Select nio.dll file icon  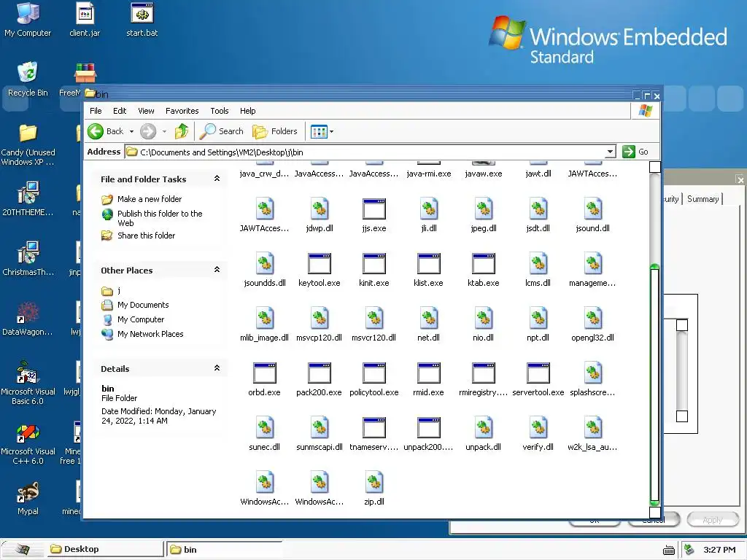(484, 318)
